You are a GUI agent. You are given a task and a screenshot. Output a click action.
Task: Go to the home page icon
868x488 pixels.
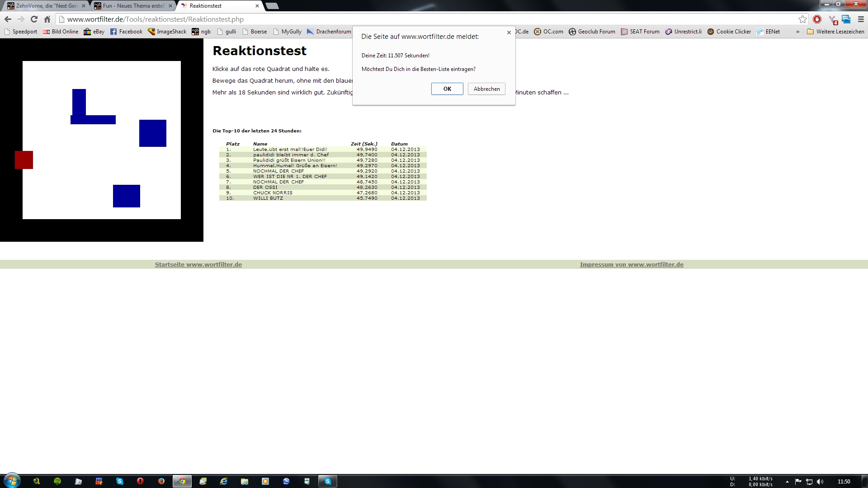pyautogui.click(x=47, y=19)
